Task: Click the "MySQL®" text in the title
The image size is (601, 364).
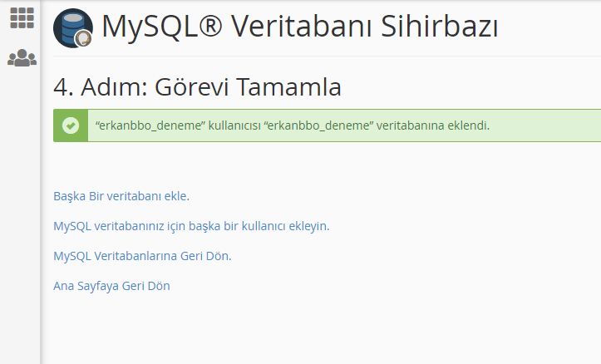Action: point(152,27)
